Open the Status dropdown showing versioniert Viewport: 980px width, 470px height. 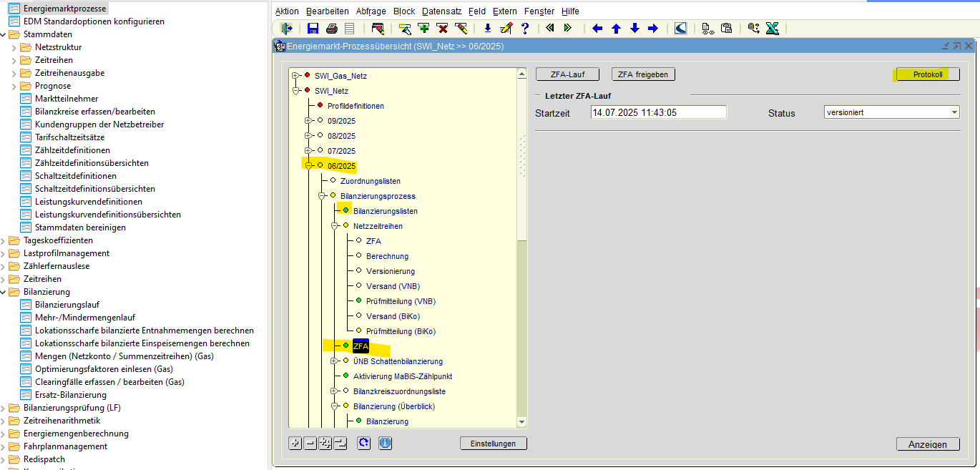(x=954, y=112)
